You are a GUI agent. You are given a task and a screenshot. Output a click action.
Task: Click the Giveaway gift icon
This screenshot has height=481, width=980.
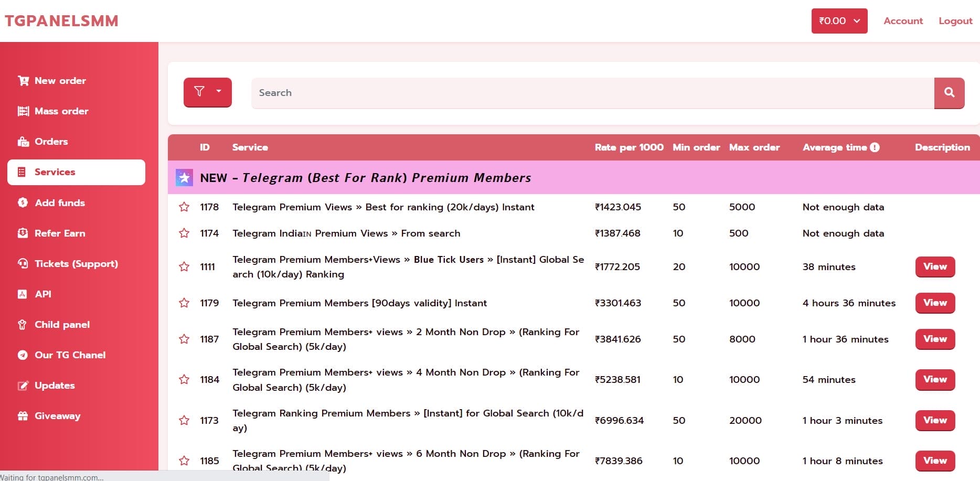point(23,416)
